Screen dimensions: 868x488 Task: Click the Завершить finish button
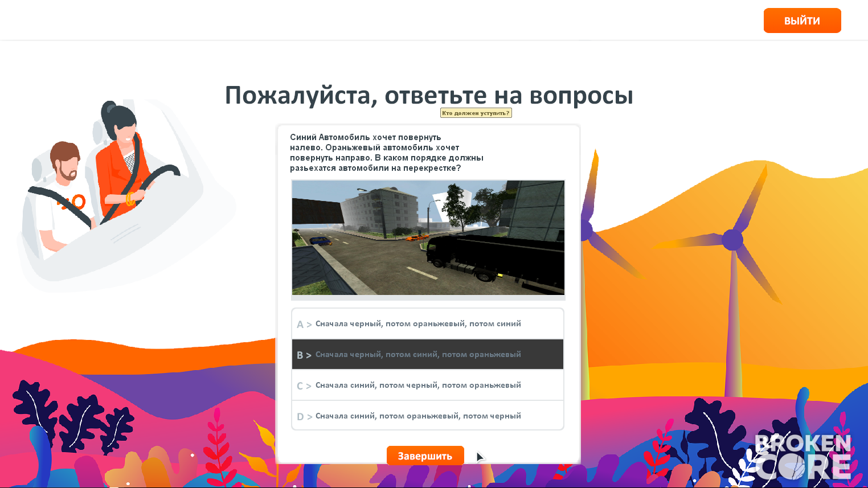[425, 456]
